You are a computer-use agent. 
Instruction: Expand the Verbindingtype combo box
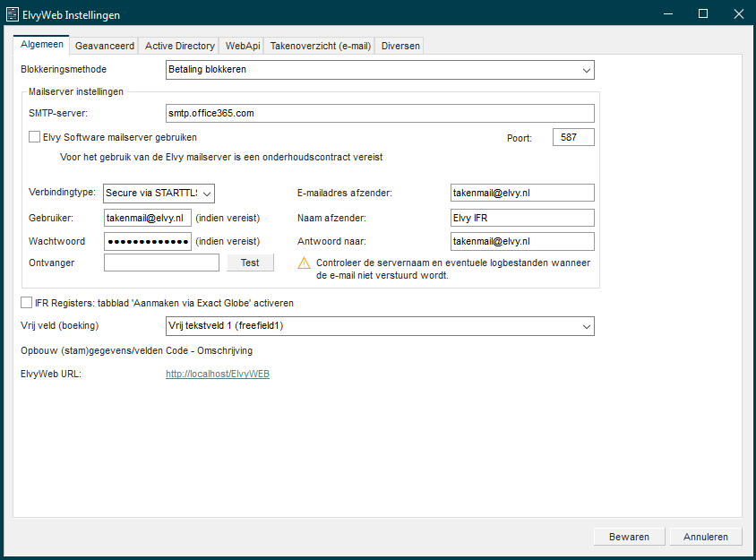(159, 194)
